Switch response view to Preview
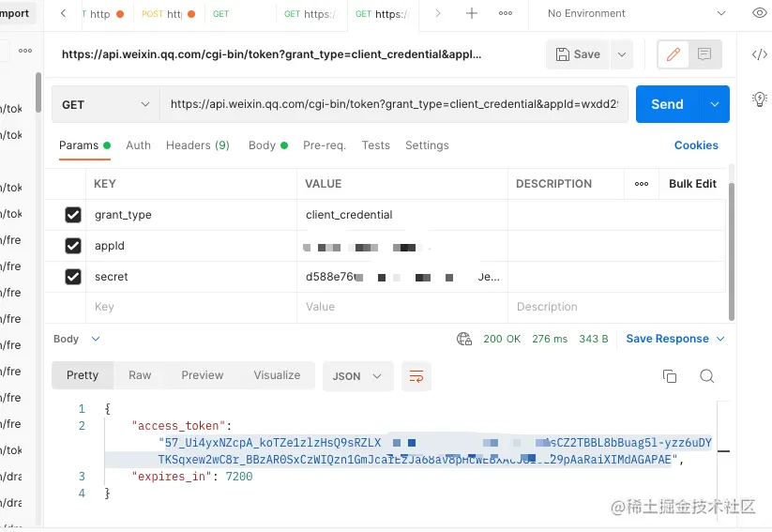Screen dimensions: 772x532 click(203, 375)
